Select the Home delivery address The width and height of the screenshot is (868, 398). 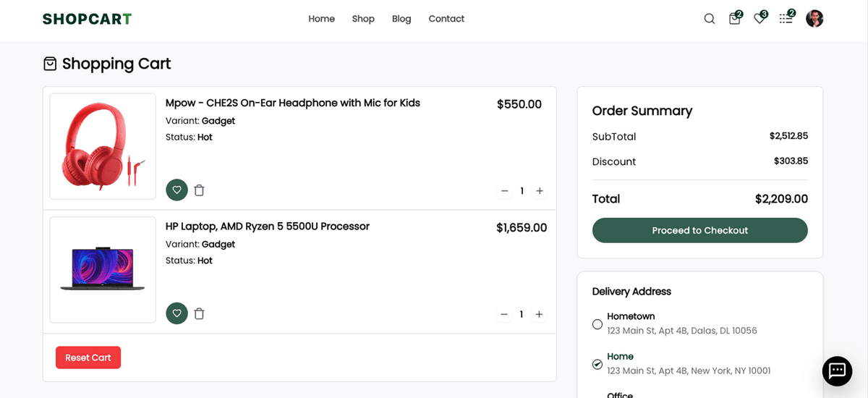click(x=597, y=364)
